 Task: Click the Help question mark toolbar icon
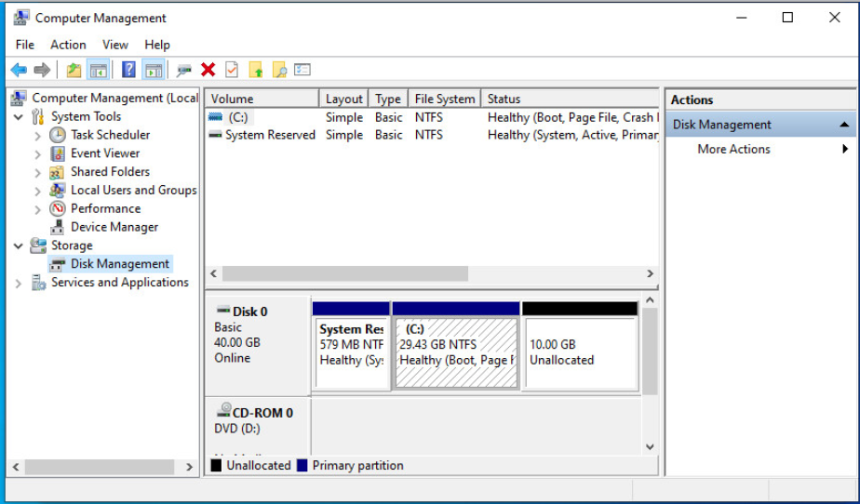pyautogui.click(x=128, y=70)
